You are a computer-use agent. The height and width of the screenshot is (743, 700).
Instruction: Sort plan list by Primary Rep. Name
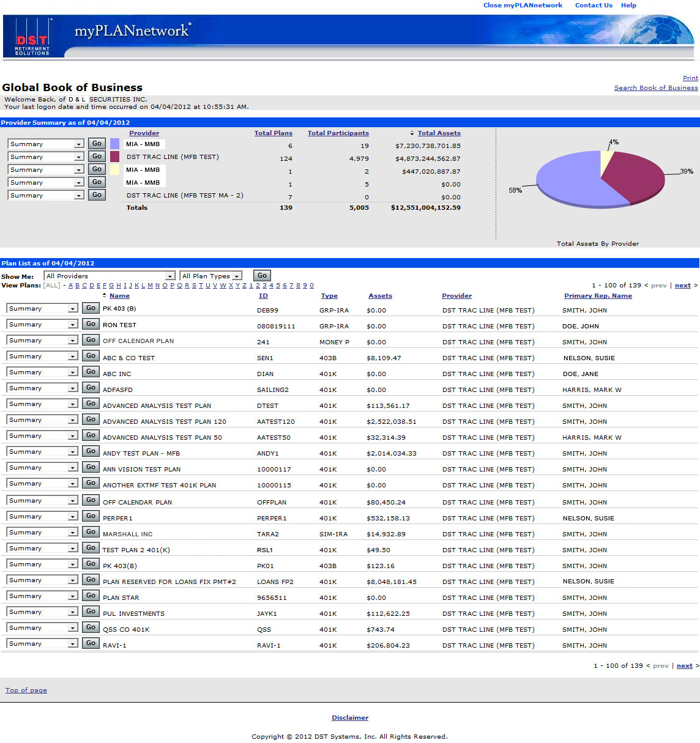598,296
